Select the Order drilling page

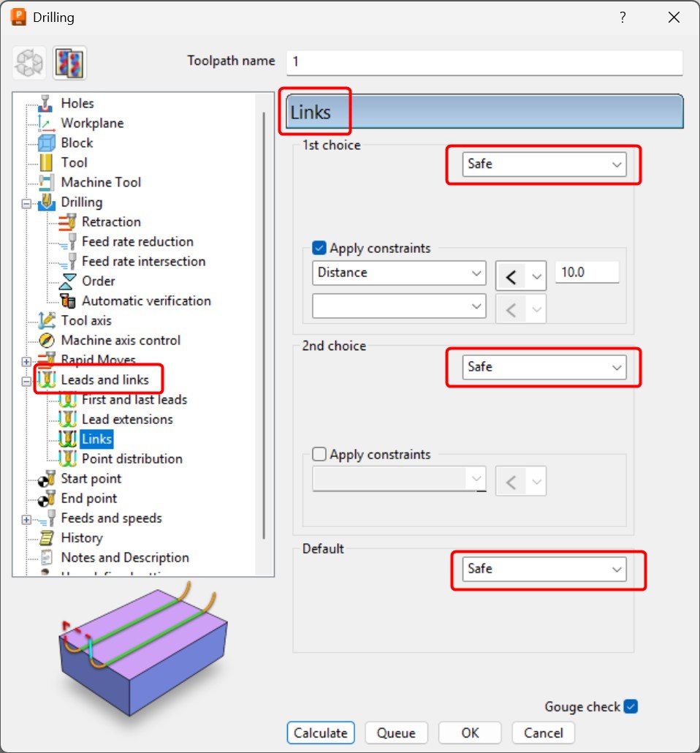coord(99,281)
